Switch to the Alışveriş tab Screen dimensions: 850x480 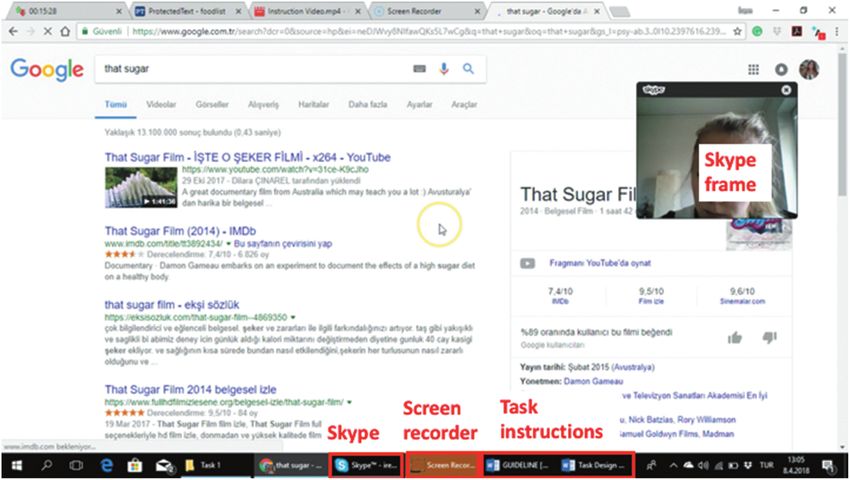(263, 104)
